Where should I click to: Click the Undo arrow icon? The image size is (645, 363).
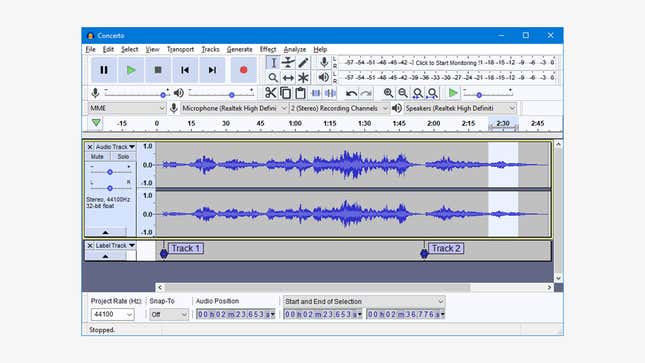coord(351,93)
